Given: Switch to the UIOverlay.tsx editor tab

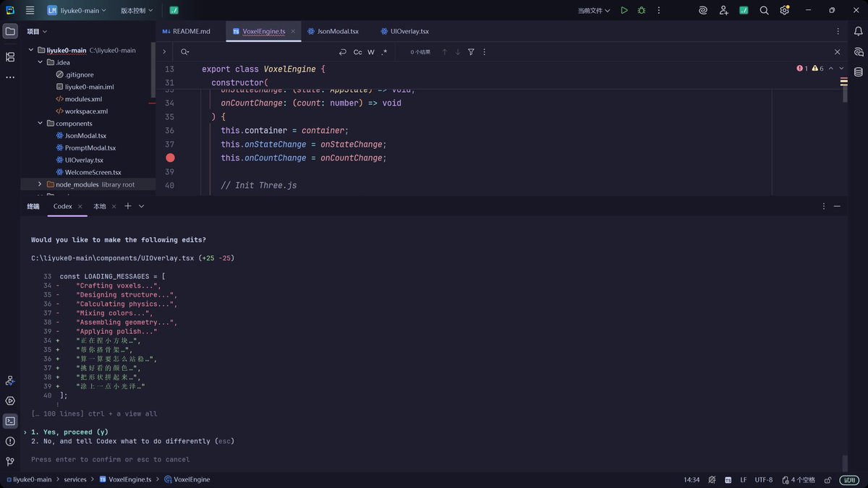Looking at the screenshot, I should coord(404,32).
